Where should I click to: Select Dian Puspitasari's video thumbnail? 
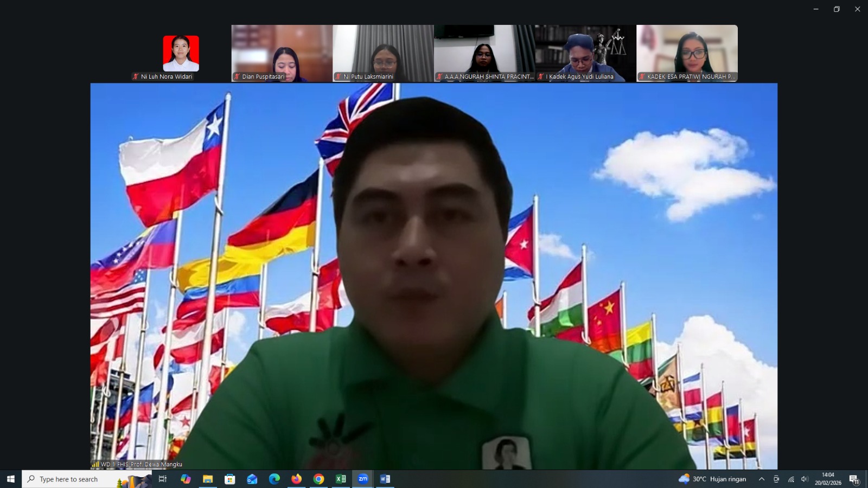(x=282, y=53)
